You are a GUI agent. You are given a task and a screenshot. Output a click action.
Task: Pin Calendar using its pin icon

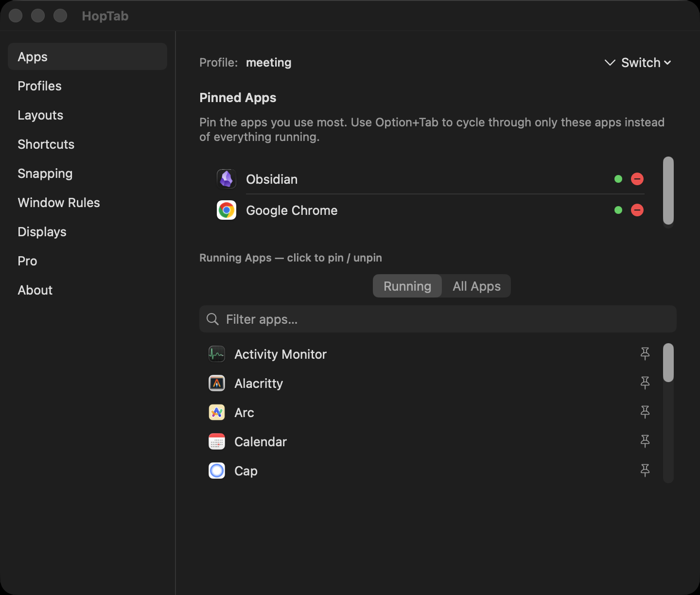click(x=645, y=441)
